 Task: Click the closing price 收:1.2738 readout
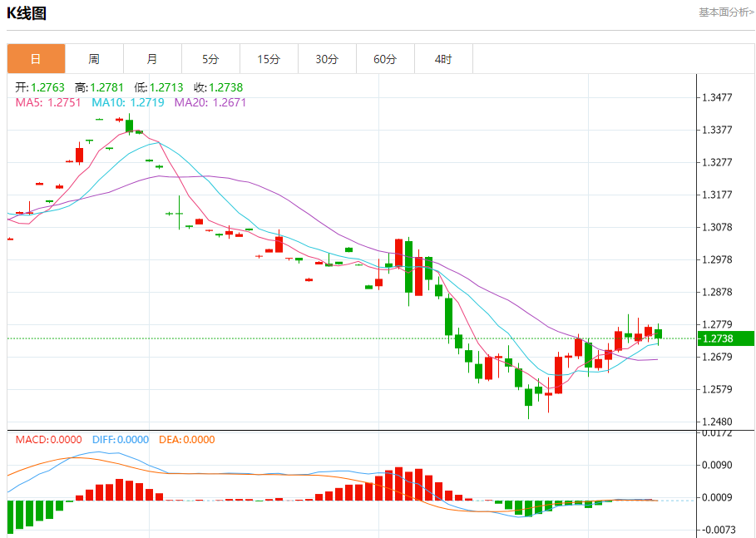[219, 87]
